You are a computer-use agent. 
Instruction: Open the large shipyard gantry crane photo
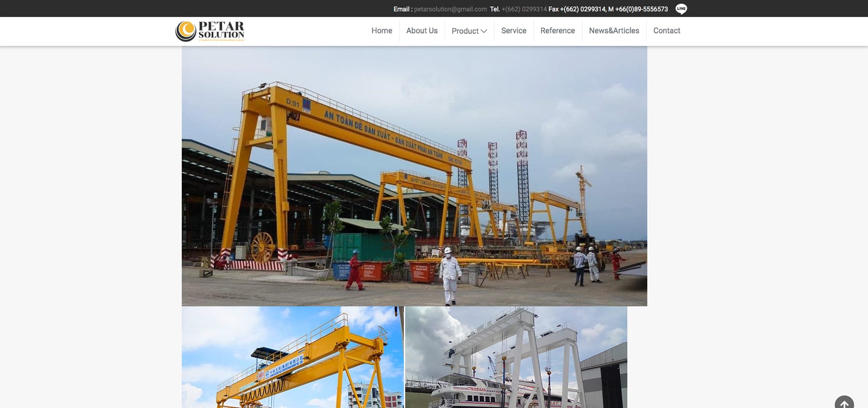414,176
